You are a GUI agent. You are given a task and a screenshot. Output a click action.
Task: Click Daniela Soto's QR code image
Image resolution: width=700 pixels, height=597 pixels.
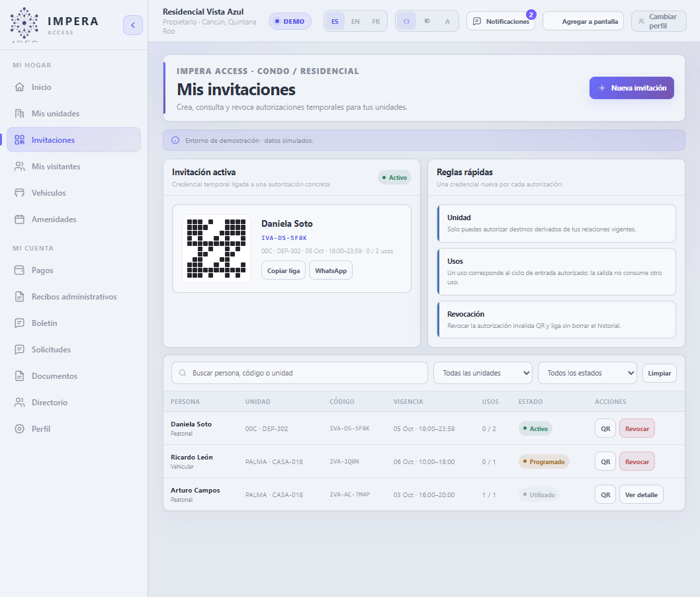(216, 249)
